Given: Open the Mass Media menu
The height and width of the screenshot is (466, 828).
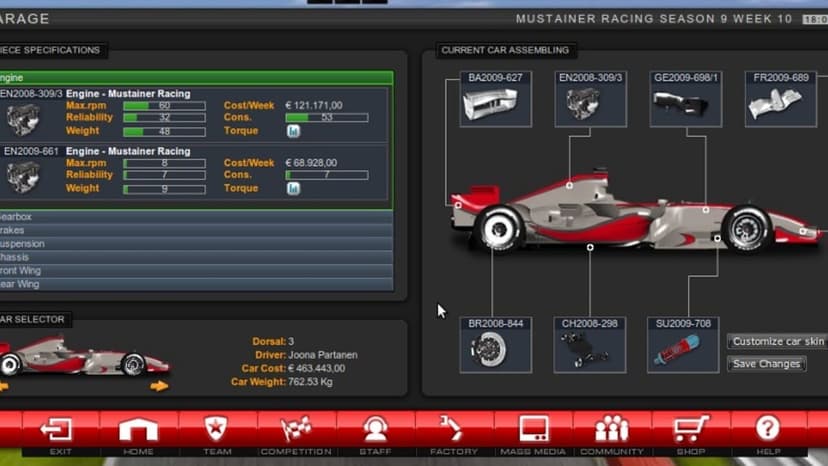Looking at the screenshot, I should 533,429.
